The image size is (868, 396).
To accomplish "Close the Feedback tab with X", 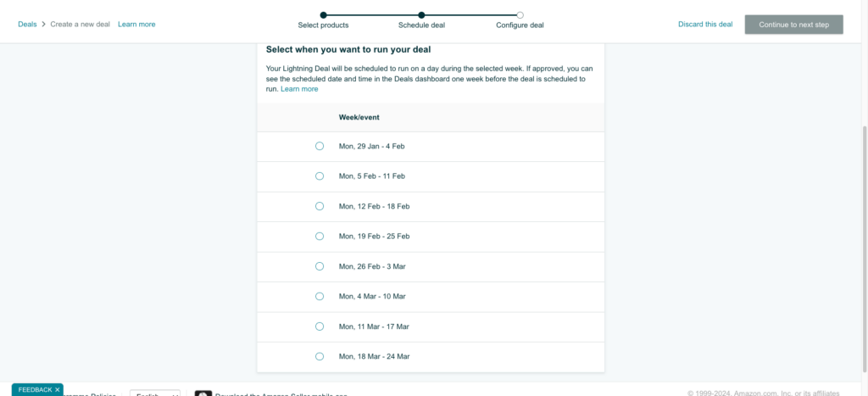I will pos(57,390).
